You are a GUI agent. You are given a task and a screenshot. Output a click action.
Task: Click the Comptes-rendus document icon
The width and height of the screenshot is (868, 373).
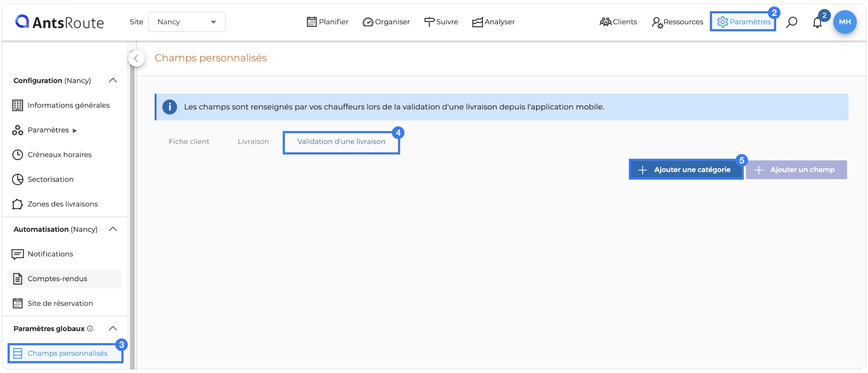pos(18,279)
